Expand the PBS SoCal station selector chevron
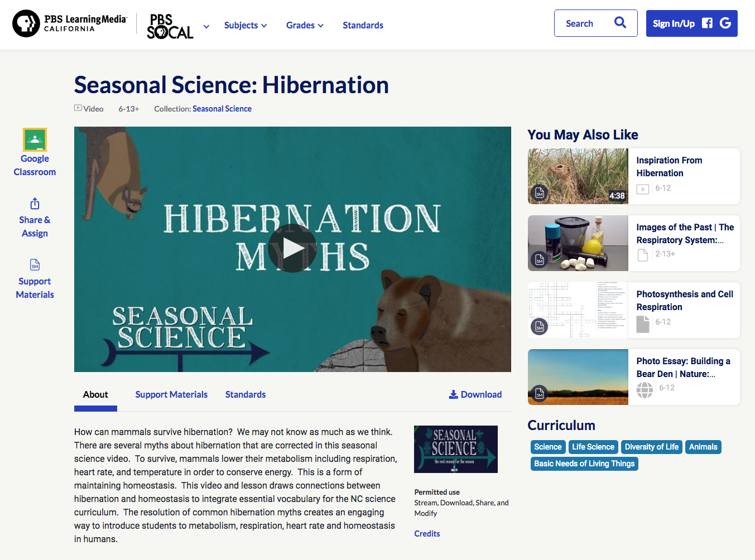 click(x=206, y=26)
